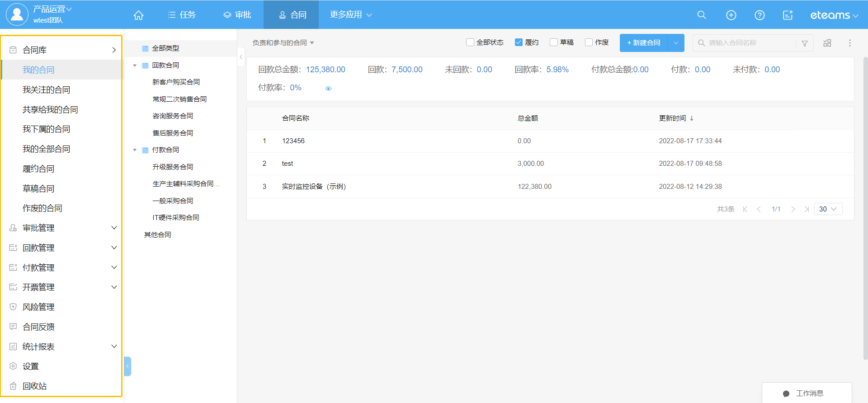Click the 新建合同 button
This screenshot has width=868, height=403.
tap(643, 43)
